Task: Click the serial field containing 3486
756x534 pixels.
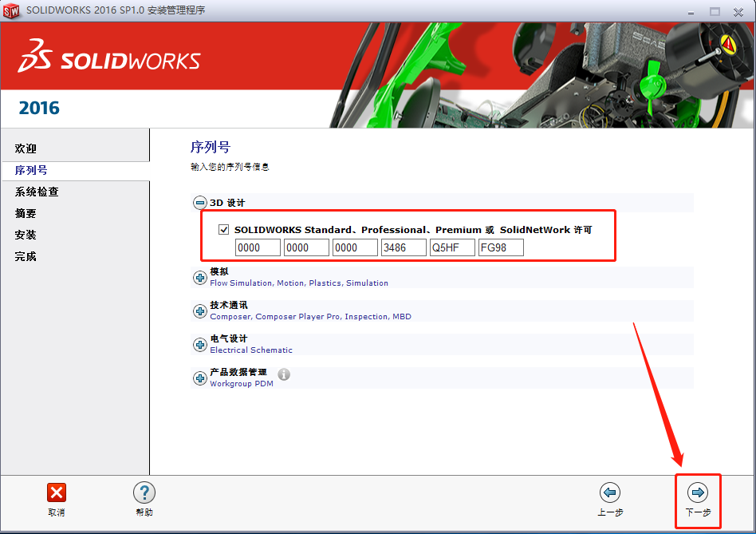Action: 404,247
